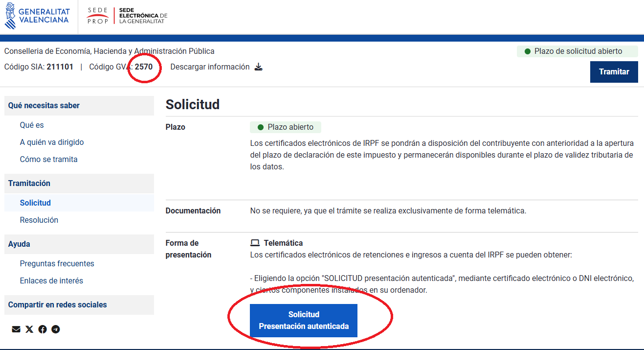644x350 pixels.
Task: Open Enlaces de interés link
Action: (51, 281)
